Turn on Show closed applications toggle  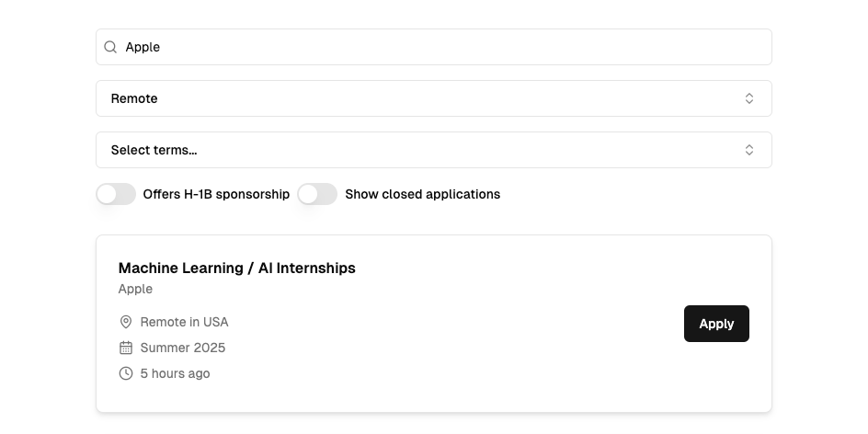point(317,194)
